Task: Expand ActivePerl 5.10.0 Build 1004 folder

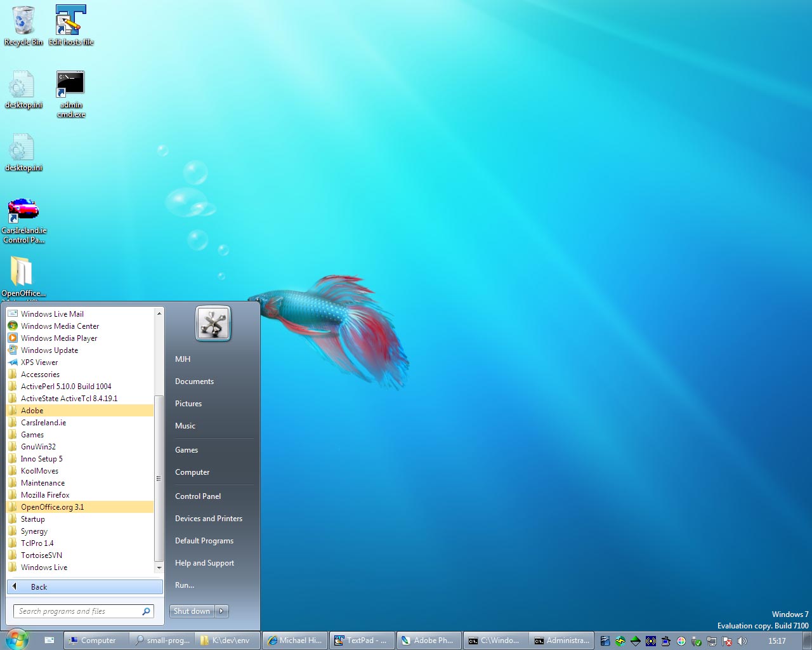Action: point(80,386)
